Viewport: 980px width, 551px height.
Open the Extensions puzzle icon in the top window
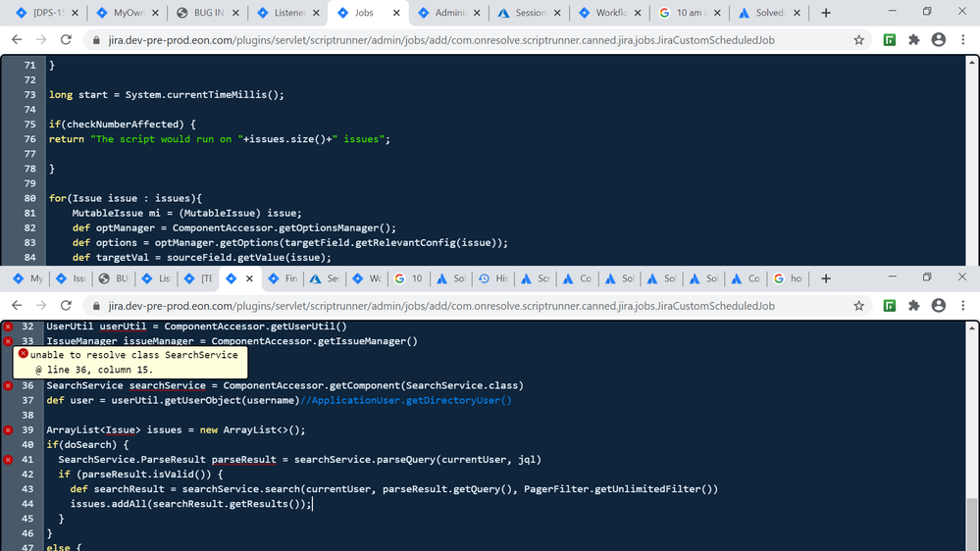(x=913, y=40)
